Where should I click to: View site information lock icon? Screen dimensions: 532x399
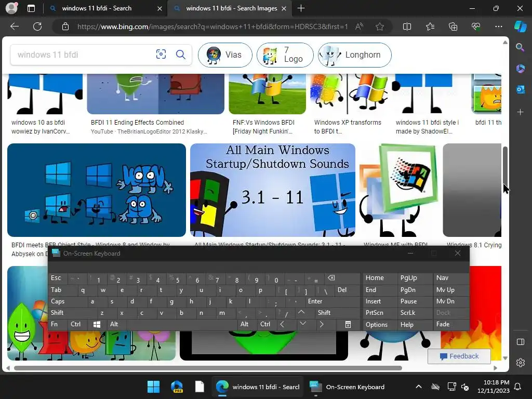click(65, 26)
